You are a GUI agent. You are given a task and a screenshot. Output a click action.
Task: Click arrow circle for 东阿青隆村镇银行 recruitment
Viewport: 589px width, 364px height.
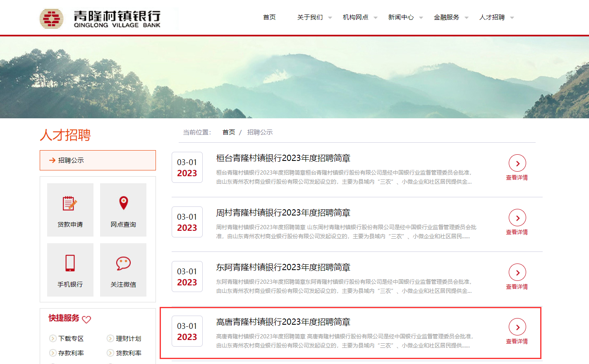pyautogui.click(x=517, y=273)
